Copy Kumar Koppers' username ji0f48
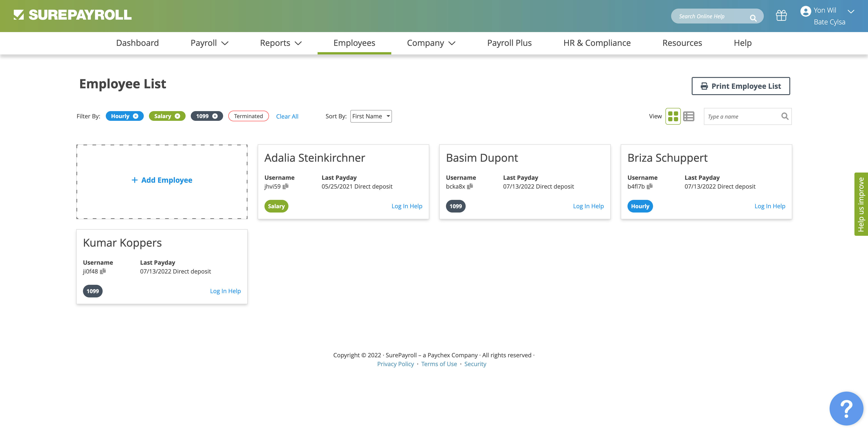The image size is (868, 430). (x=103, y=271)
